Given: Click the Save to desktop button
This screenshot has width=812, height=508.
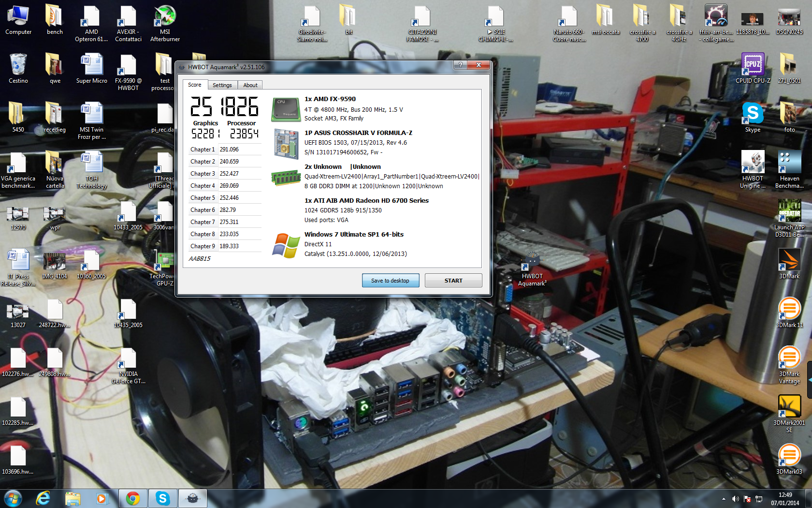Looking at the screenshot, I should pyautogui.click(x=391, y=281).
